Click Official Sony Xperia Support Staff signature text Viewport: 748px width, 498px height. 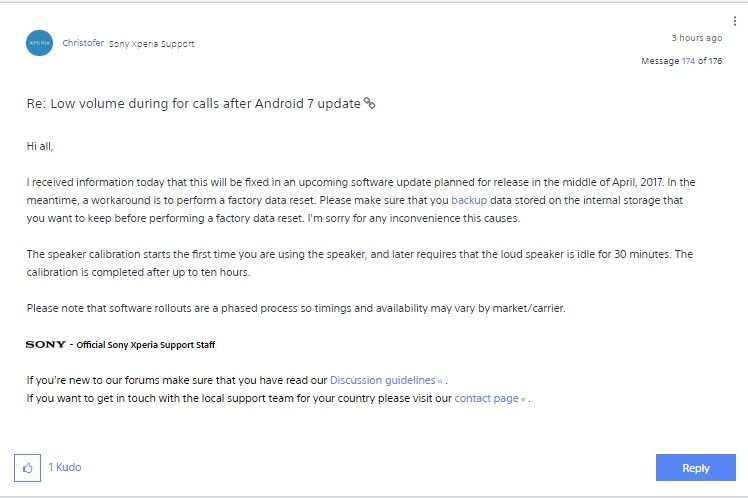pos(145,345)
